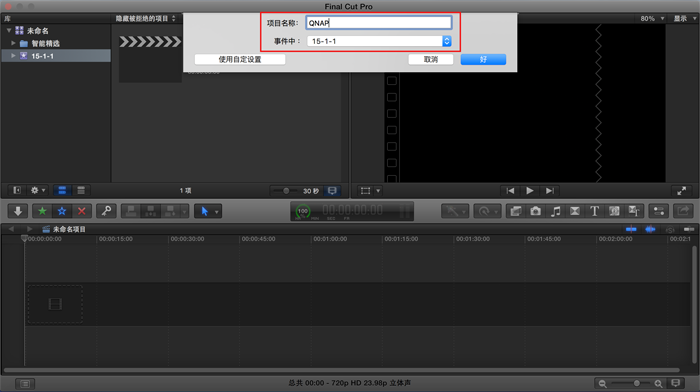Click timeline history back arrow
Viewport: 700px width, 392px height.
point(11,229)
